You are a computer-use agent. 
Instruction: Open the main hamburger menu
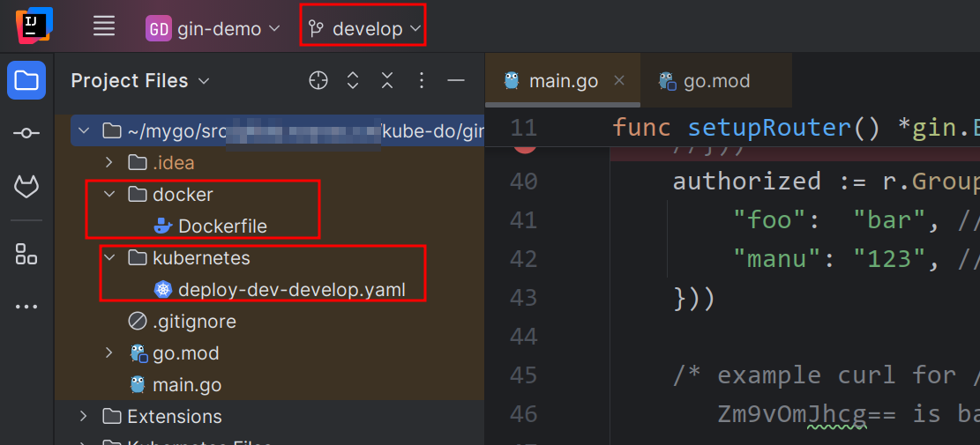pyautogui.click(x=104, y=27)
